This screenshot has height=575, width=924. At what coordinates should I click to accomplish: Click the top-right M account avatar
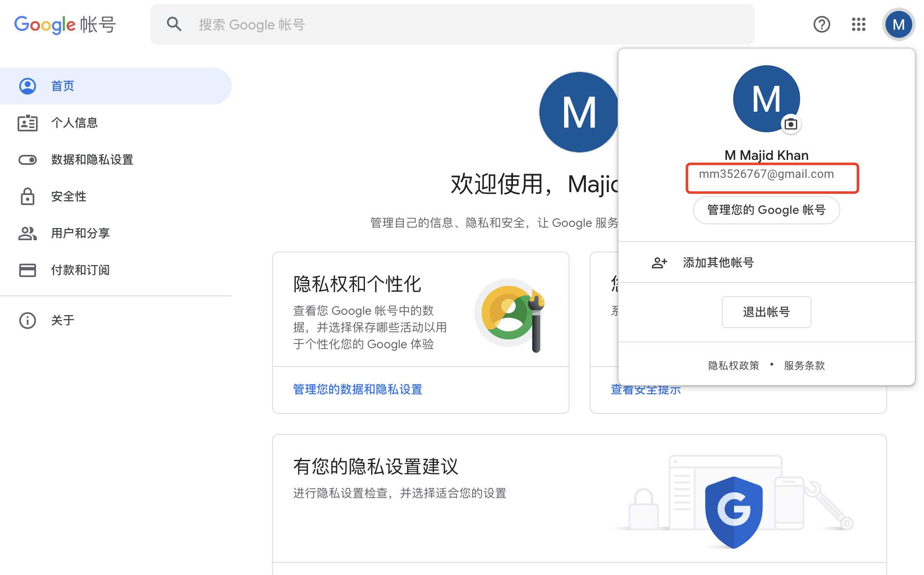(898, 25)
